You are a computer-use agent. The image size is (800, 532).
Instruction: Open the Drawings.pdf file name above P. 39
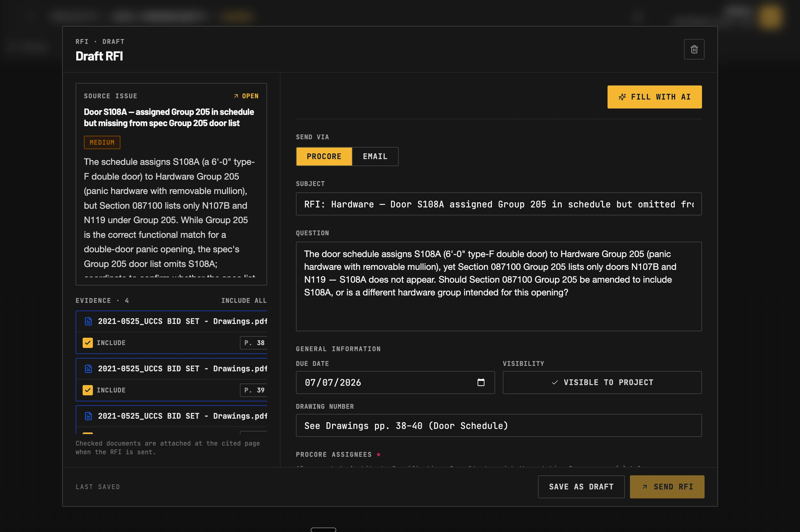182,369
